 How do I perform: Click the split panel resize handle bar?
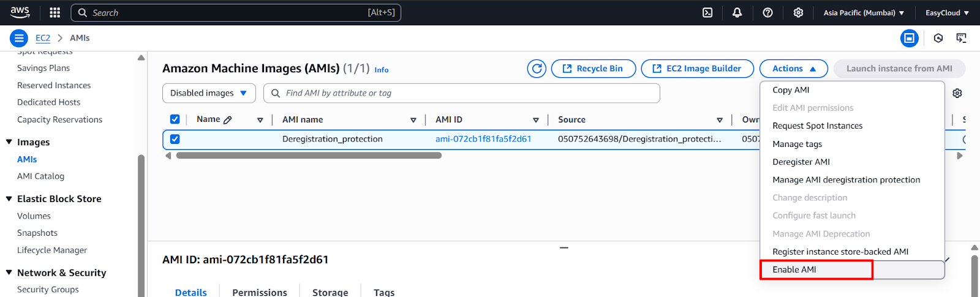[564, 247]
